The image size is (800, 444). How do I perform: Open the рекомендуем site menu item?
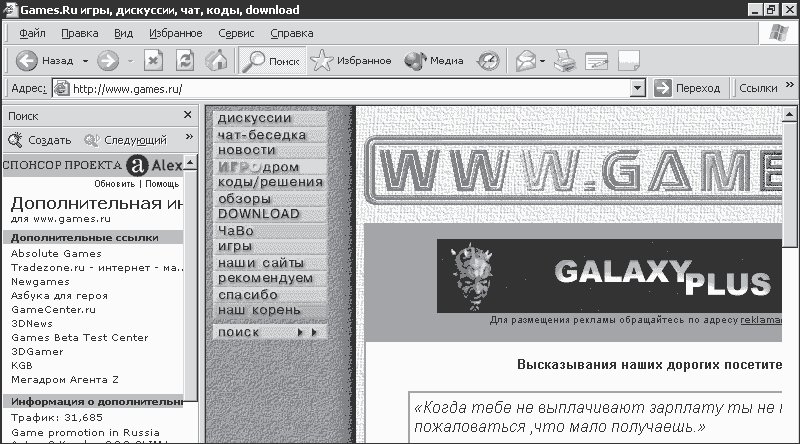click(270, 278)
